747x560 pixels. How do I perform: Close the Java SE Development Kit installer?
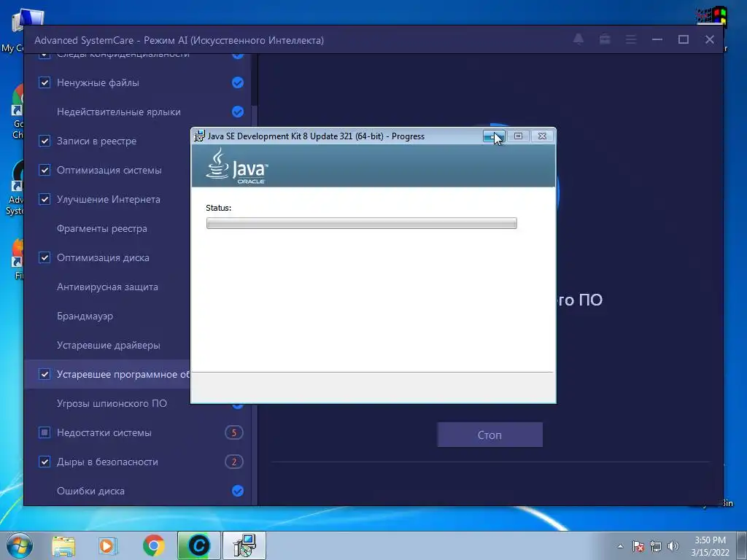point(542,136)
